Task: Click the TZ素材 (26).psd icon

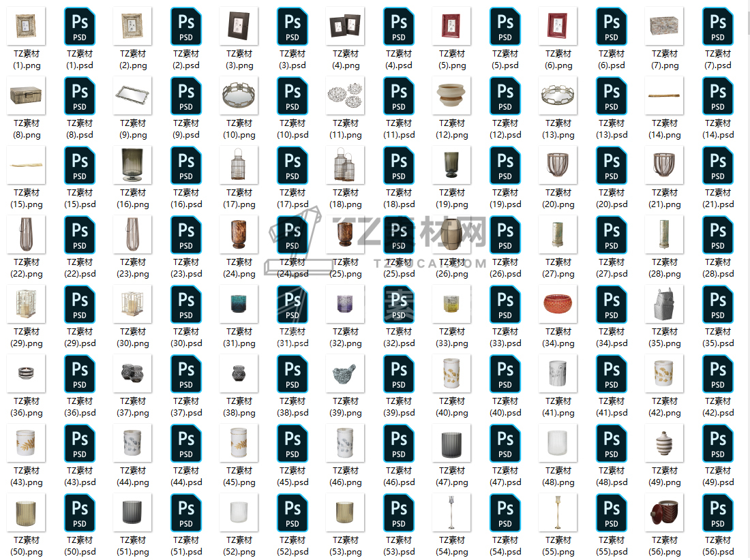Action: pyautogui.click(x=505, y=234)
